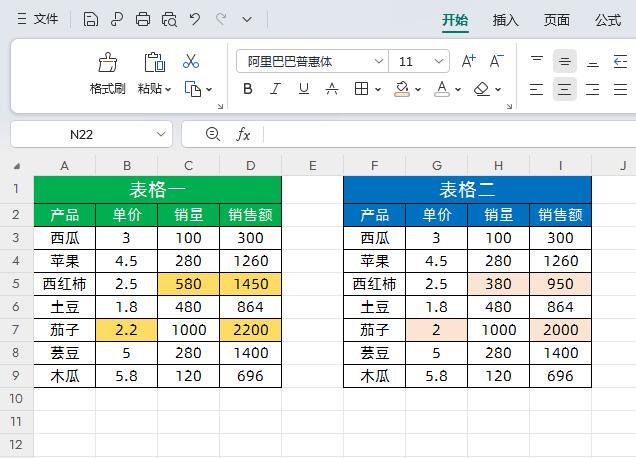This screenshot has width=636, height=458.
Task: Toggle Underline formatting
Action: pos(304,88)
